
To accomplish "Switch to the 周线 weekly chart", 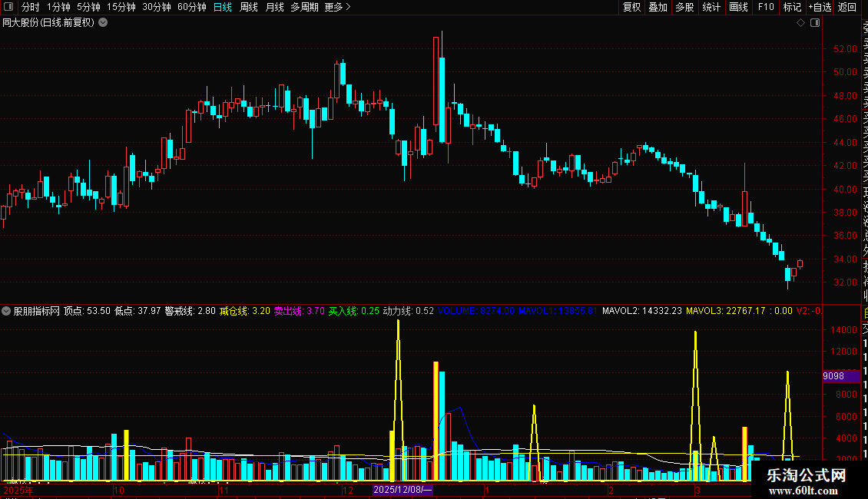I will [249, 7].
